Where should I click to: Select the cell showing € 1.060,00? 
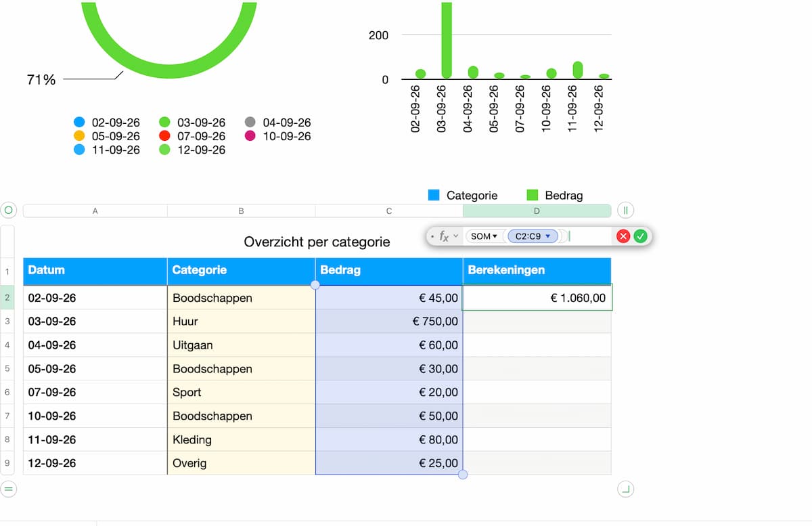pyautogui.click(x=537, y=298)
